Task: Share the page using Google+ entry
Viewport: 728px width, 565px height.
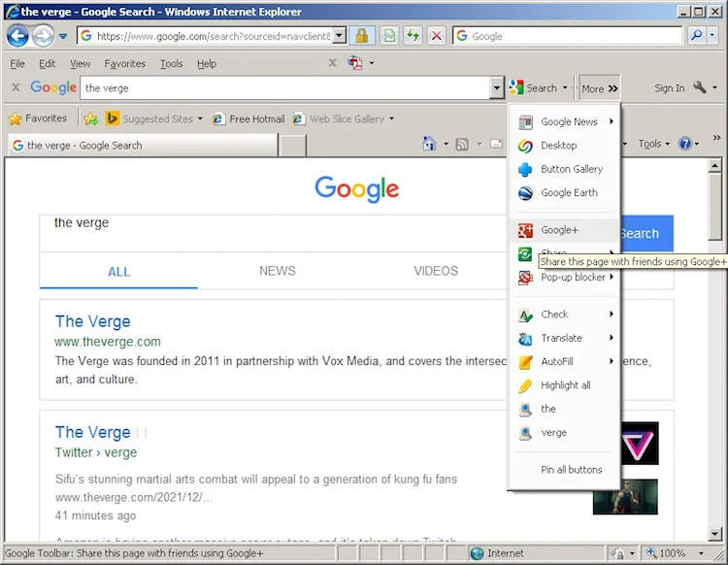Action: click(559, 230)
